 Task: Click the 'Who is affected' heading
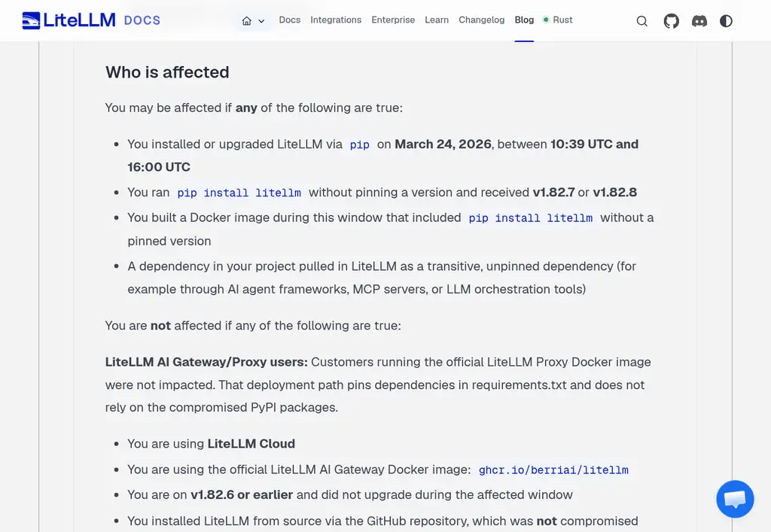pyautogui.click(x=167, y=72)
